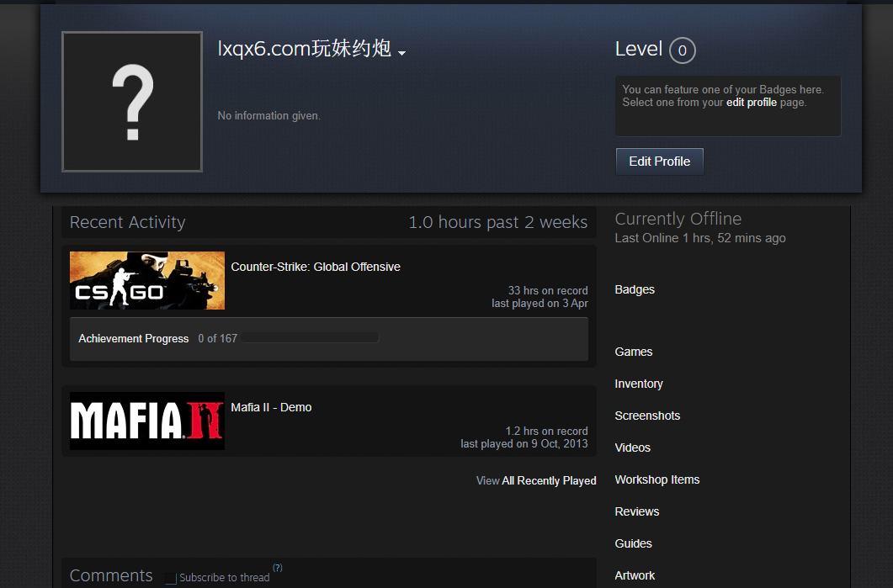Open the Mafia II demo banner image

pyautogui.click(x=147, y=421)
